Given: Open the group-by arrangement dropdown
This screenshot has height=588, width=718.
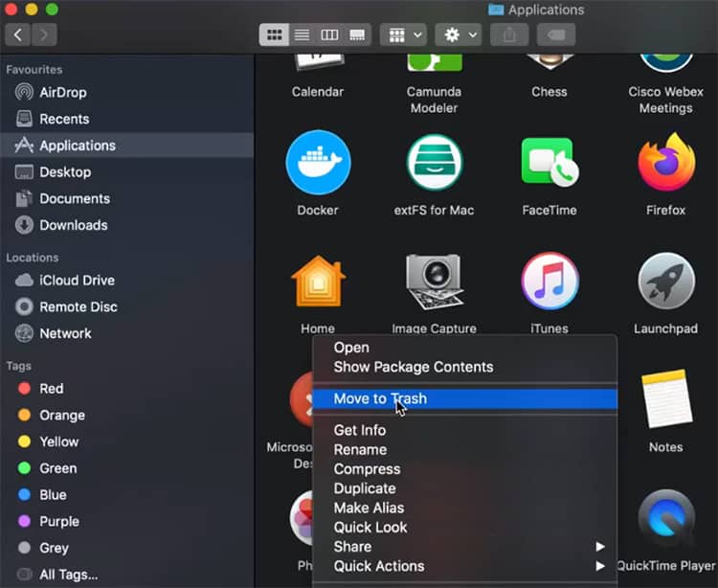Looking at the screenshot, I should (403, 34).
